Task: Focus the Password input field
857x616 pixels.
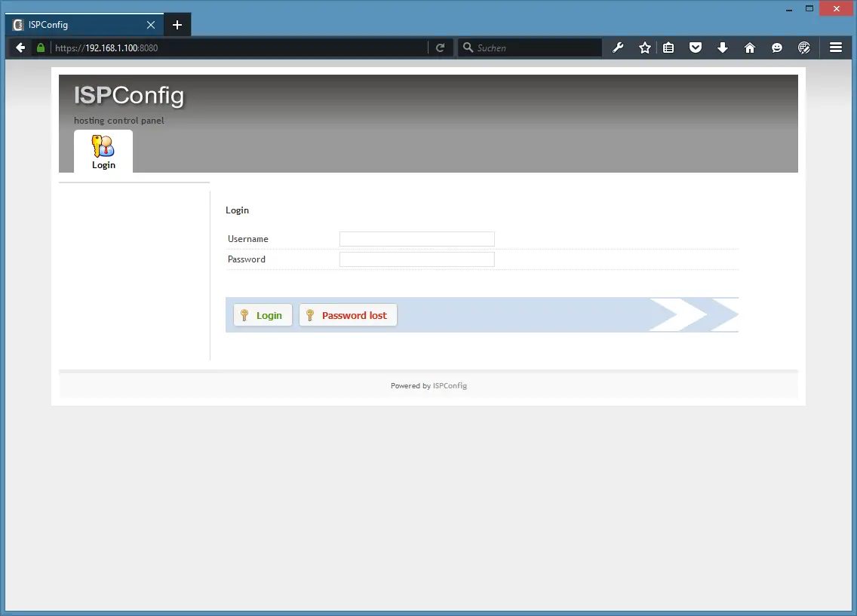Action: (x=416, y=259)
